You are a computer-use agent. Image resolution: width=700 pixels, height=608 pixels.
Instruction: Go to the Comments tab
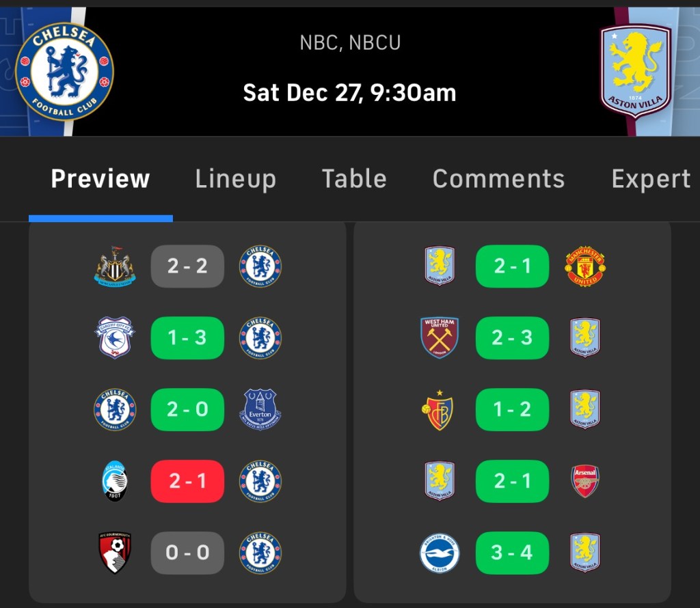[498, 179]
